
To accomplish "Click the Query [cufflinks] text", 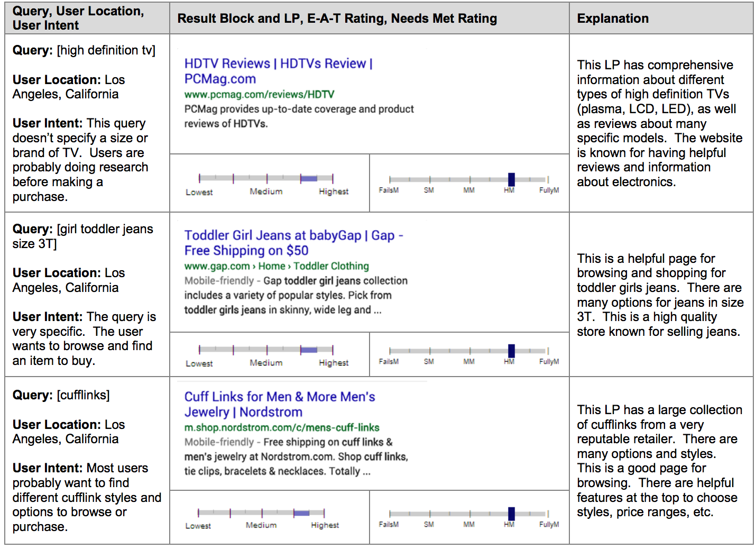I will (61, 395).
